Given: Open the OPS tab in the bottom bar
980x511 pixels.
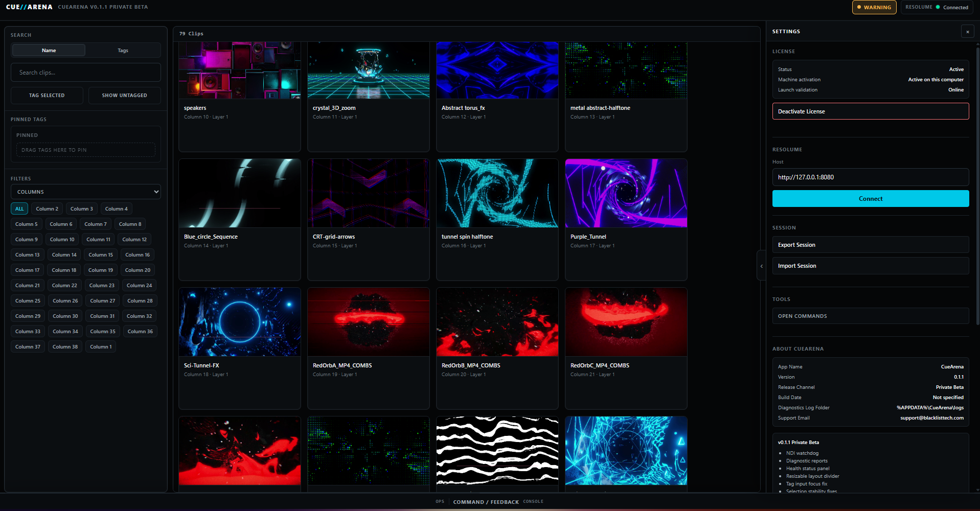Looking at the screenshot, I should (440, 501).
